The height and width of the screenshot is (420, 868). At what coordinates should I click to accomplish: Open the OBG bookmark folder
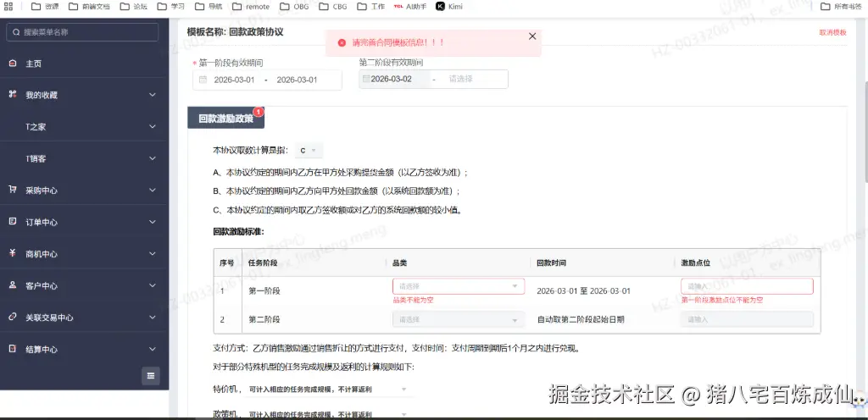[x=294, y=7]
